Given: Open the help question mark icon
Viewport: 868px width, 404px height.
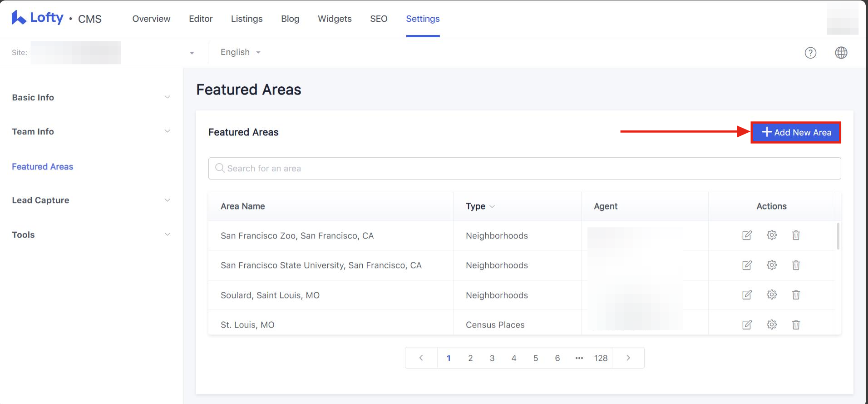Looking at the screenshot, I should click(x=810, y=53).
